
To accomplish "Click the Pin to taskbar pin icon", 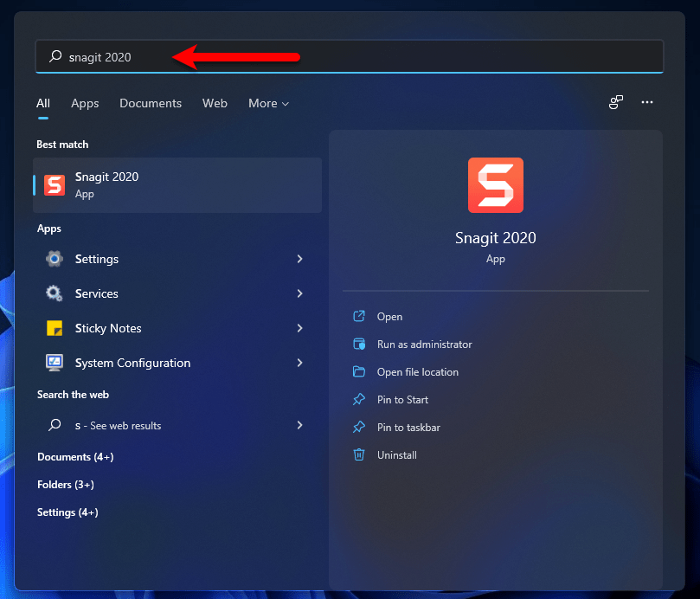I will pyautogui.click(x=359, y=427).
